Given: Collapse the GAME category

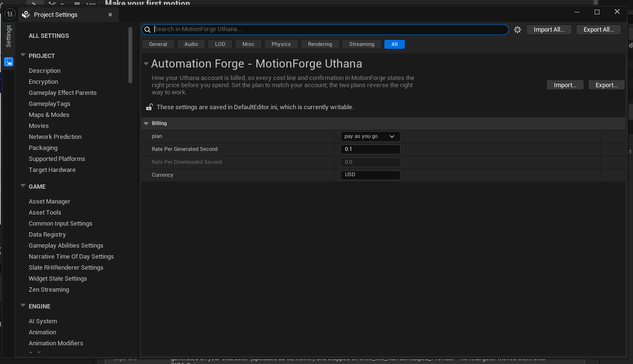Looking at the screenshot, I should coord(23,186).
